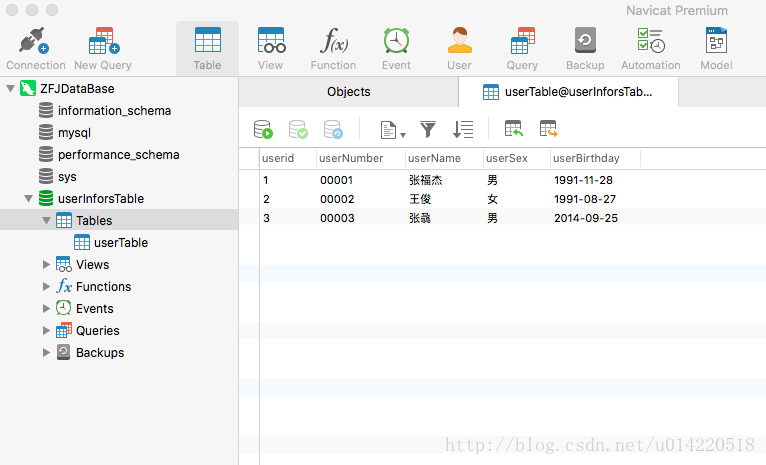Click the birthday cell 2014-09-25

(x=586, y=218)
